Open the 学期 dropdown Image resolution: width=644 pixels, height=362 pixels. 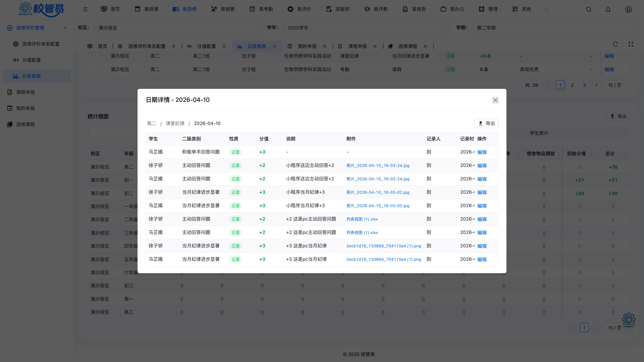pyautogui.click(x=556, y=28)
